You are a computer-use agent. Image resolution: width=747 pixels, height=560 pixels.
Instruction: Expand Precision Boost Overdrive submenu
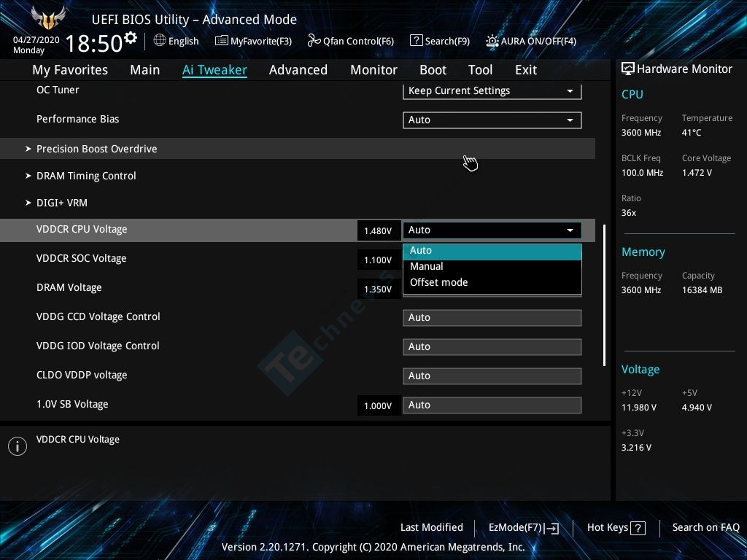point(298,149)
